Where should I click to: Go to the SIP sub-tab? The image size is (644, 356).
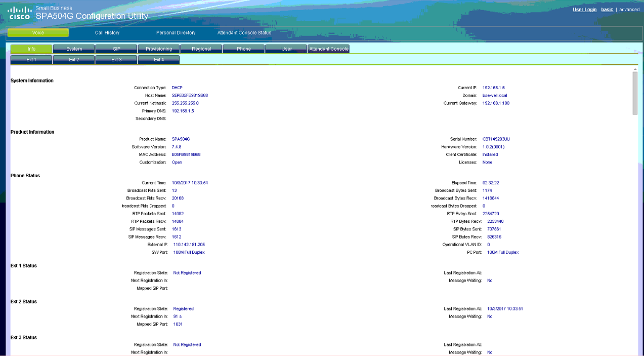point(116,49)
